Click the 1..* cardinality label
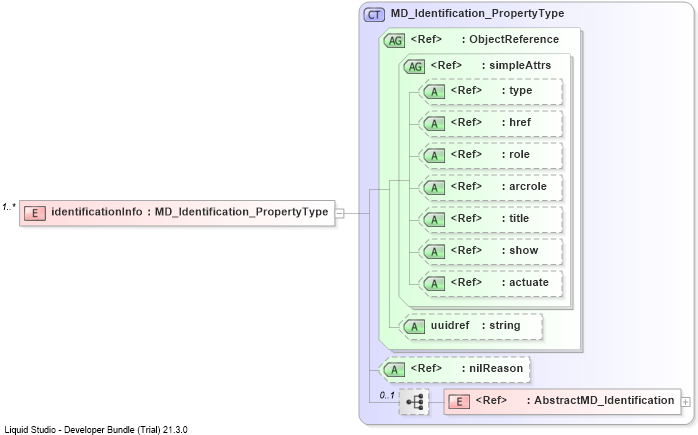 [x=9, y=207]
